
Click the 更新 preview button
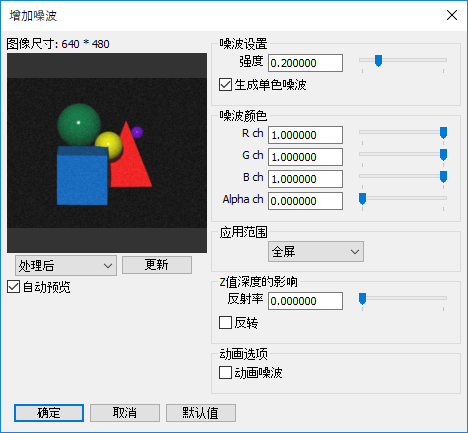click(157, 265)
